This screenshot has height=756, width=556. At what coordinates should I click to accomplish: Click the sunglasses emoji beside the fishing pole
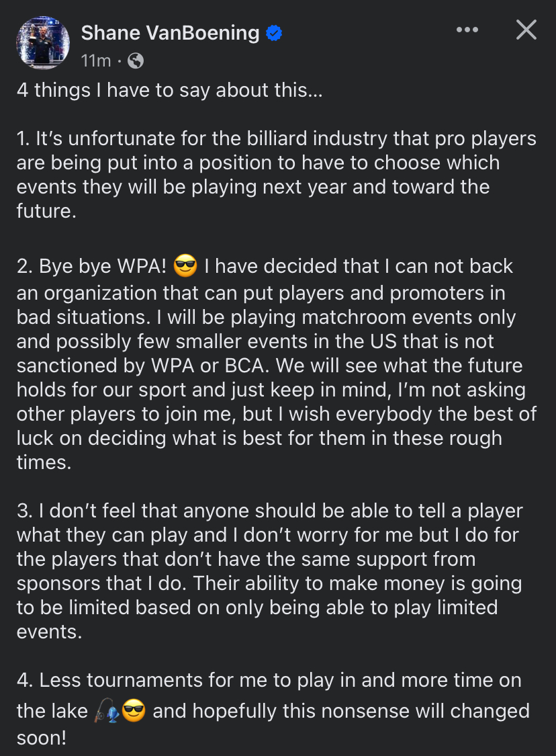pos(134,711)
